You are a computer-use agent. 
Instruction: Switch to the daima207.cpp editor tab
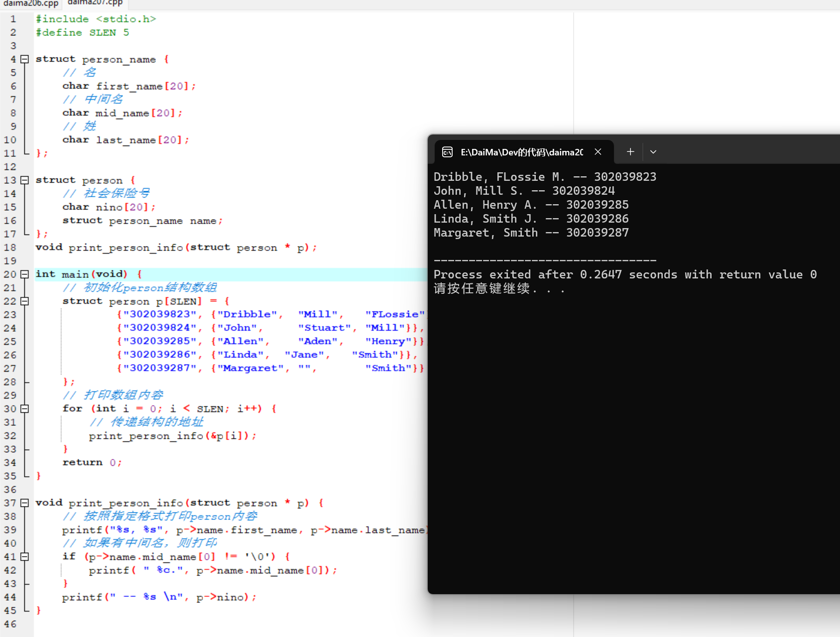[95, 3]
